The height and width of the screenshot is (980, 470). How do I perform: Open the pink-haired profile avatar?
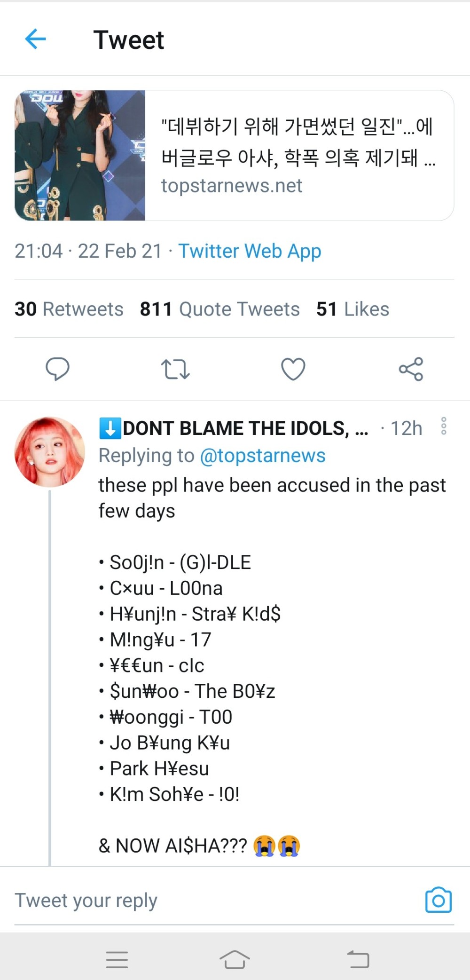(50, 452)
